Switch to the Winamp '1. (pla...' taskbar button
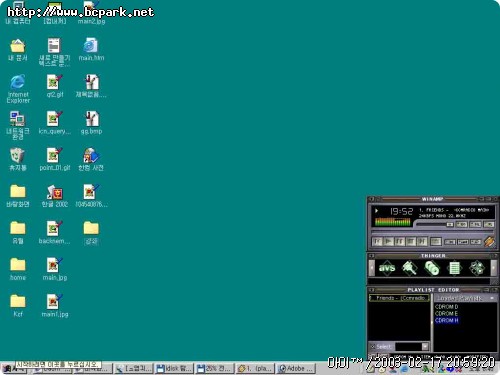The image size is (500, 375). pyautogui.click(x=255, y=369)
